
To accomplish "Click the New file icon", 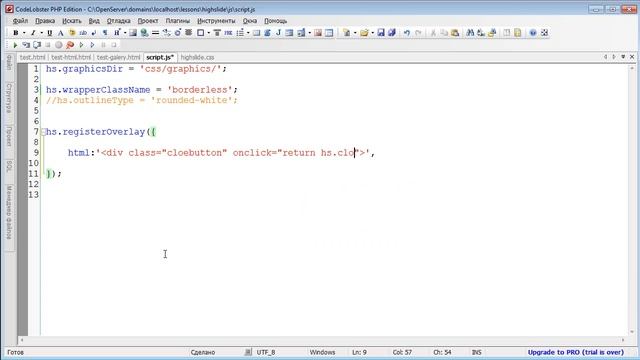I will click(x=347, y=33).
